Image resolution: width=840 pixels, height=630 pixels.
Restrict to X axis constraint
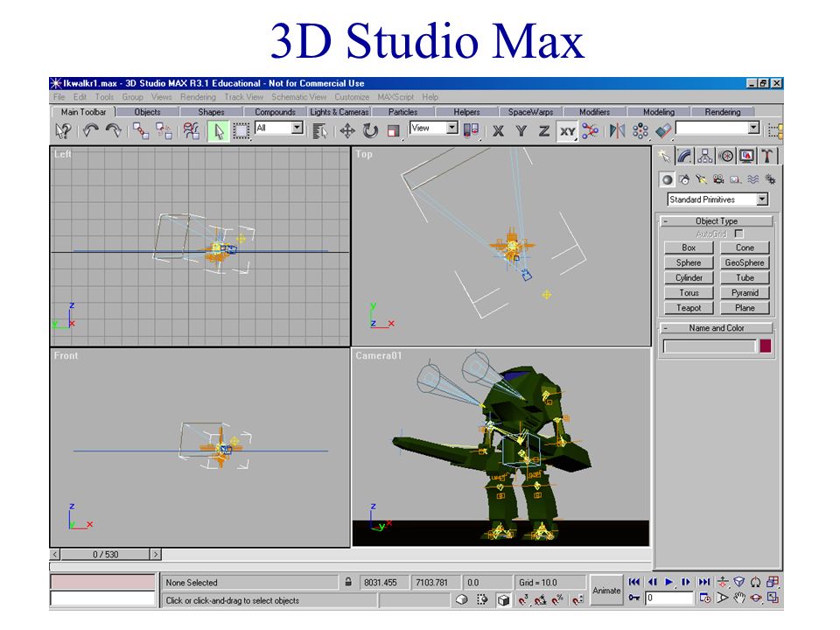(498, 130)
